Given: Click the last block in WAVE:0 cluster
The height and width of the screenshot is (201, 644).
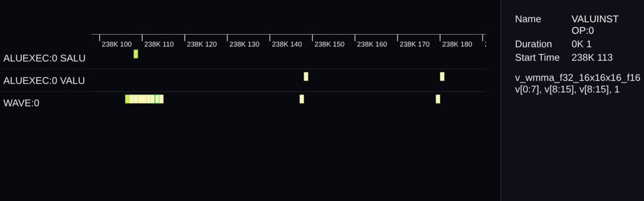Looking at the screenshot, I should 162,99.
